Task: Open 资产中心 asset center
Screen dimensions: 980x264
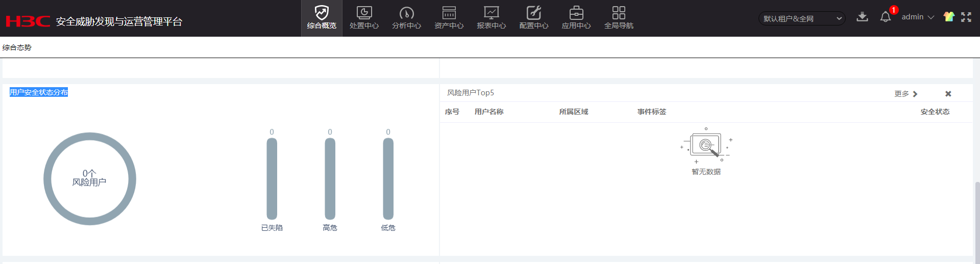Action: click(x=449, y=18)
